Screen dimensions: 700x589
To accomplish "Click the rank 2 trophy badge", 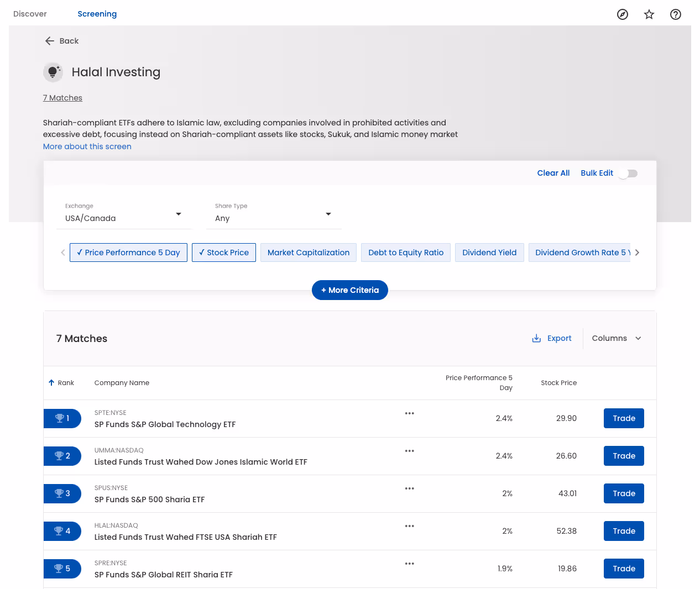I will (x=62, y=456).
